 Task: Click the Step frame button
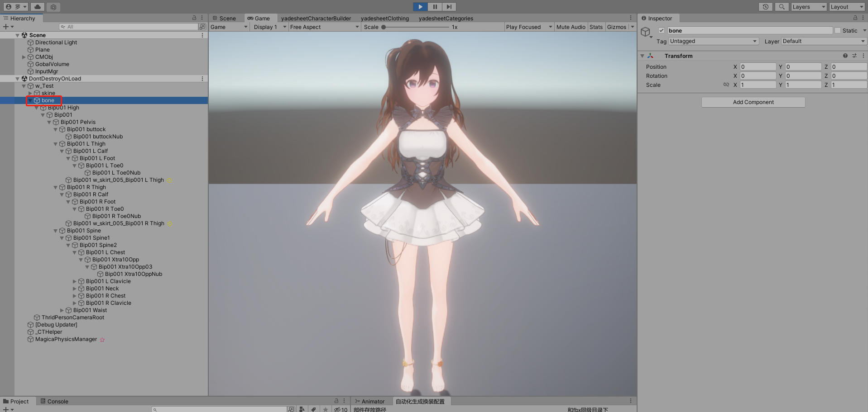click(x=449, y=7)
